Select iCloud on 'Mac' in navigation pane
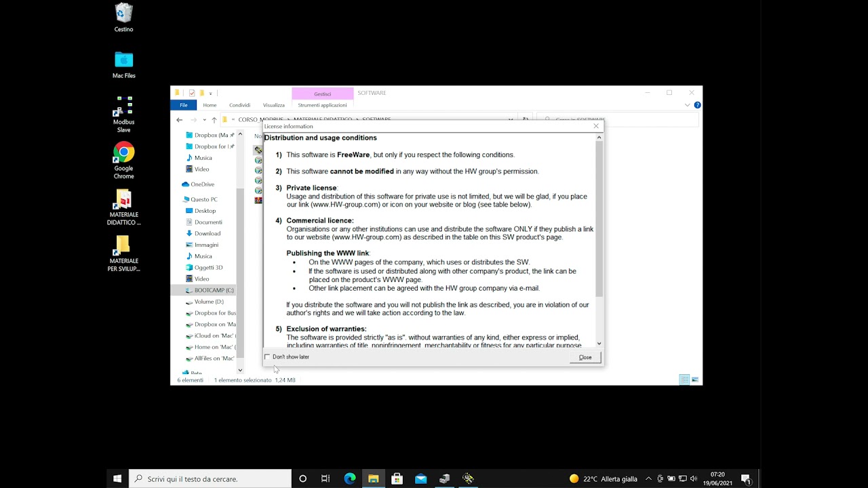868x488 pixels. 210,335
